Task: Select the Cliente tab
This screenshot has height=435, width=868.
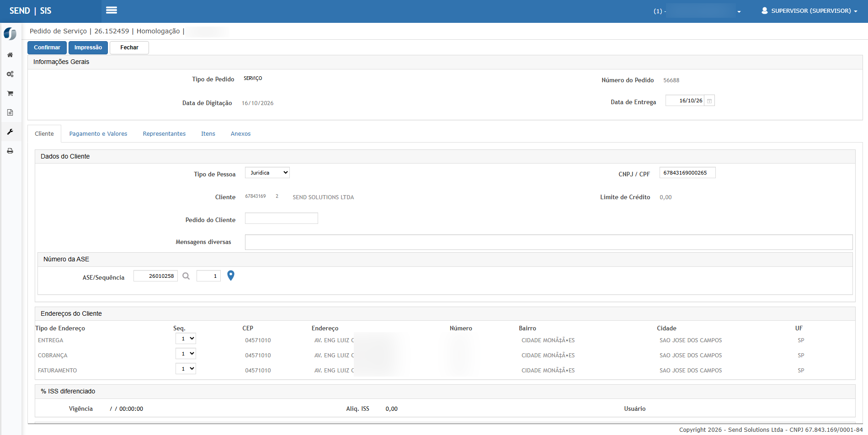Action: (x=44, y=134)
